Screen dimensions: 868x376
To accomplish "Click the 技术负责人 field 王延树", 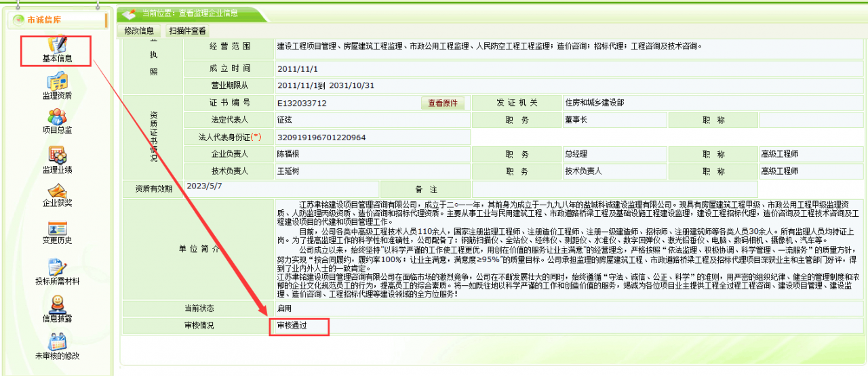I will 372,171.
